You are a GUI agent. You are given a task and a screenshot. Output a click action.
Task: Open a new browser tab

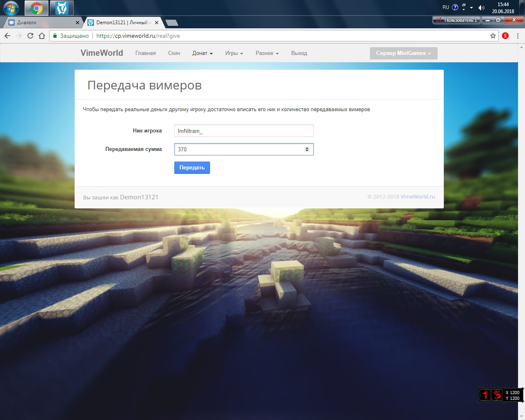[x=172, y=23]
